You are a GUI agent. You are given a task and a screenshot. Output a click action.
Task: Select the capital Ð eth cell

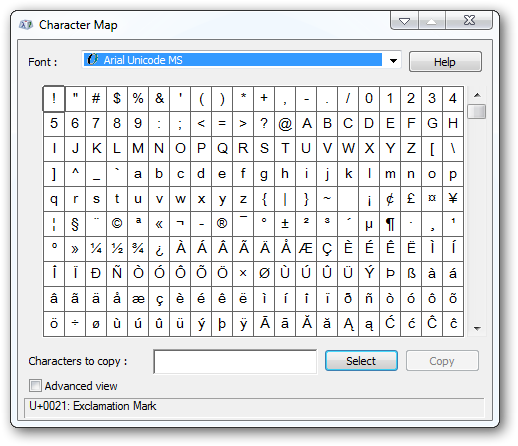(x=96, y=274)
